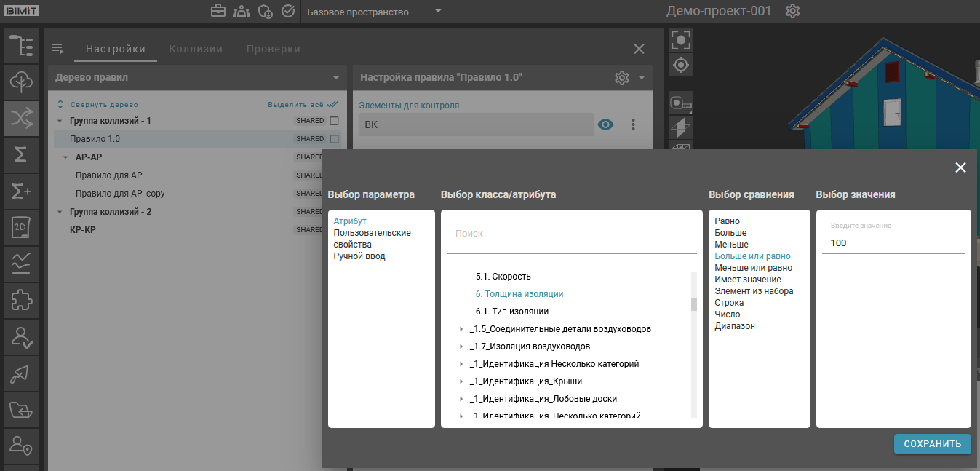The width and height of the screenshot is (980, 471).
Task: Click the puzzle piece plugins icon
Action: (21, 300)
